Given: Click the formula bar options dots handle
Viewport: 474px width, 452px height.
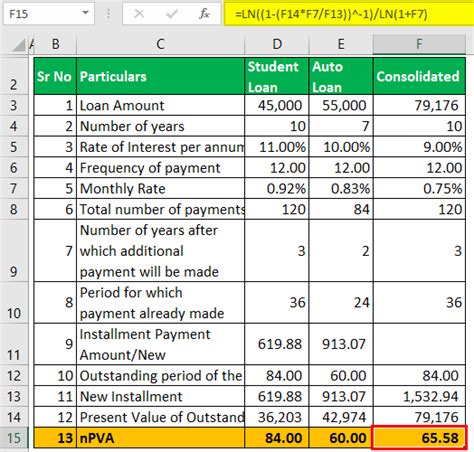Looking at the screenshot, I should coord(108,14).
